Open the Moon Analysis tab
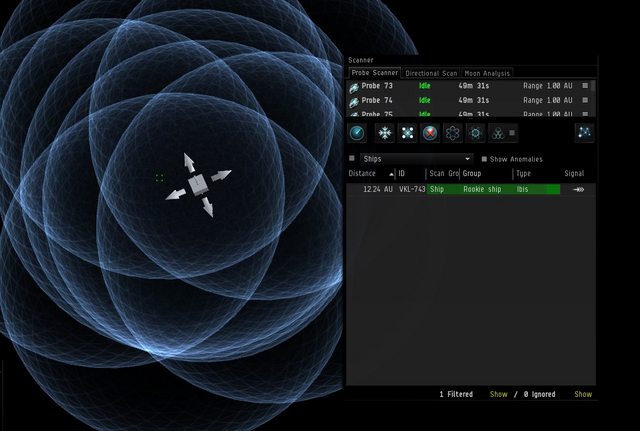This screenshot has height=431, width=640. point(487,73)
